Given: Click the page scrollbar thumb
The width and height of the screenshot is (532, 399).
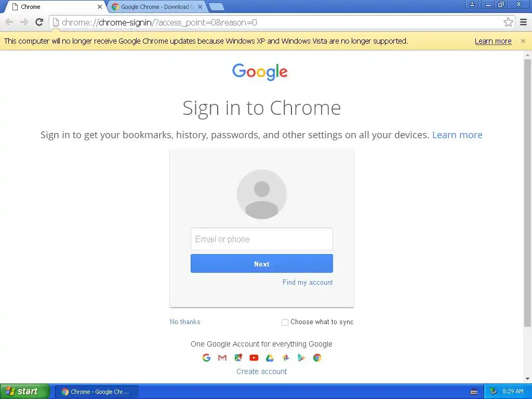Looking at the screenshot, I should pos(527,193).
